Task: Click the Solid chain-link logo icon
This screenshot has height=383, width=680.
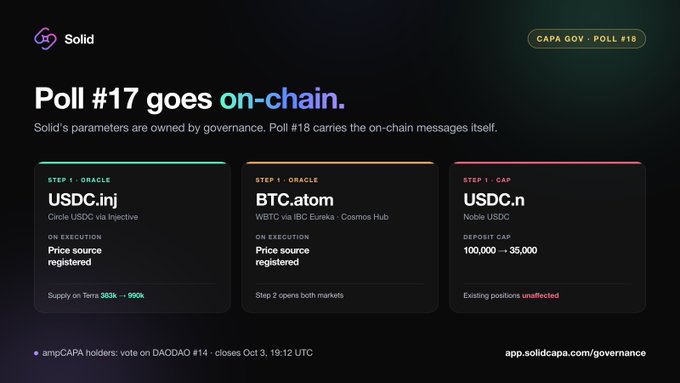Action: (x=45, y=39)
